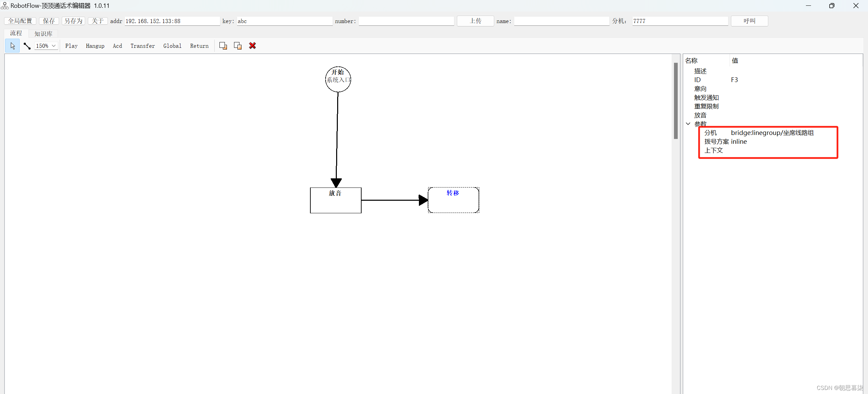Switch to the 知识库 tab
868x394 pixels.
click(x=43, y=34)
